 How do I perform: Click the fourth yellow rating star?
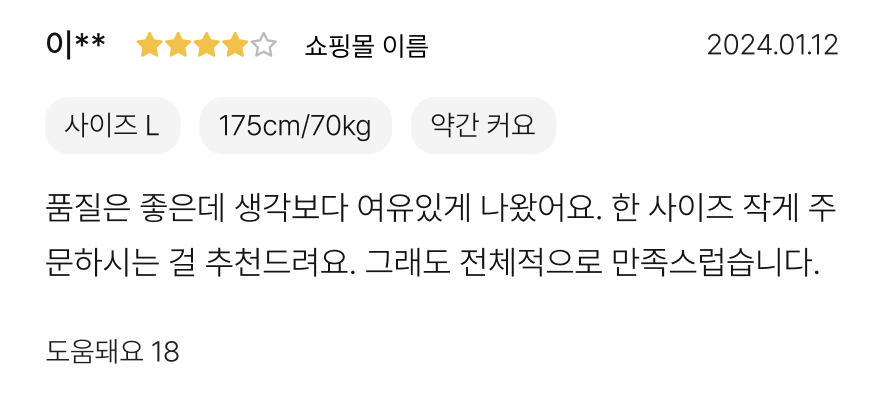coord(235,45)
